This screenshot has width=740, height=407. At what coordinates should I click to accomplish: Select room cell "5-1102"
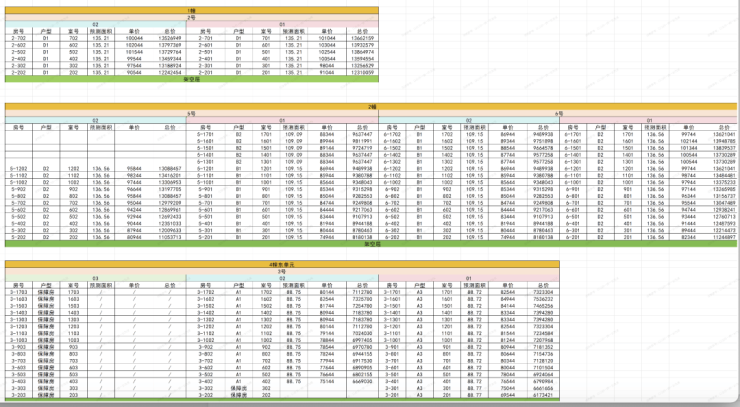point(19,175)
